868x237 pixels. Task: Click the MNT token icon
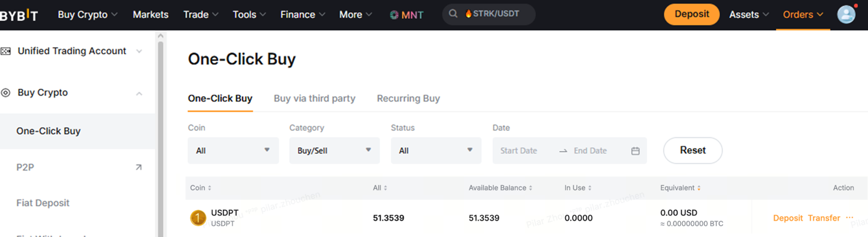click(394, 15)
